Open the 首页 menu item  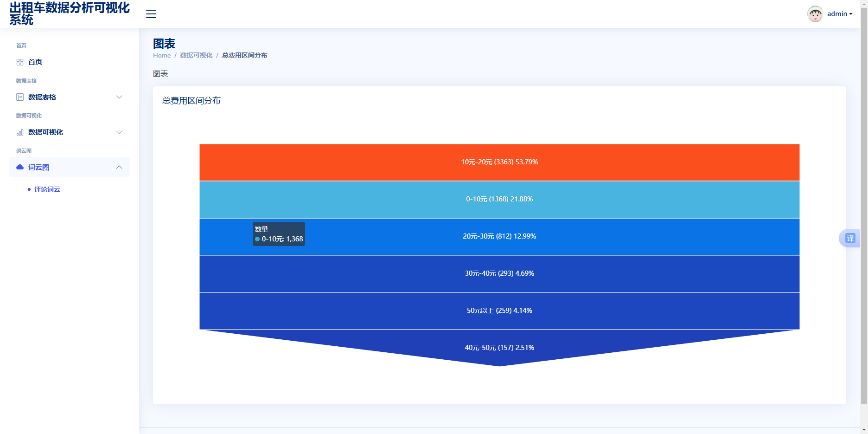(70, 62)
